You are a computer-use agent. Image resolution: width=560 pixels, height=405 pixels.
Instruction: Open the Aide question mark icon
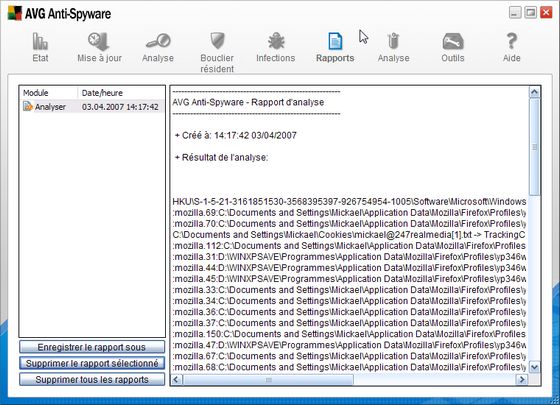click(511, 41)
